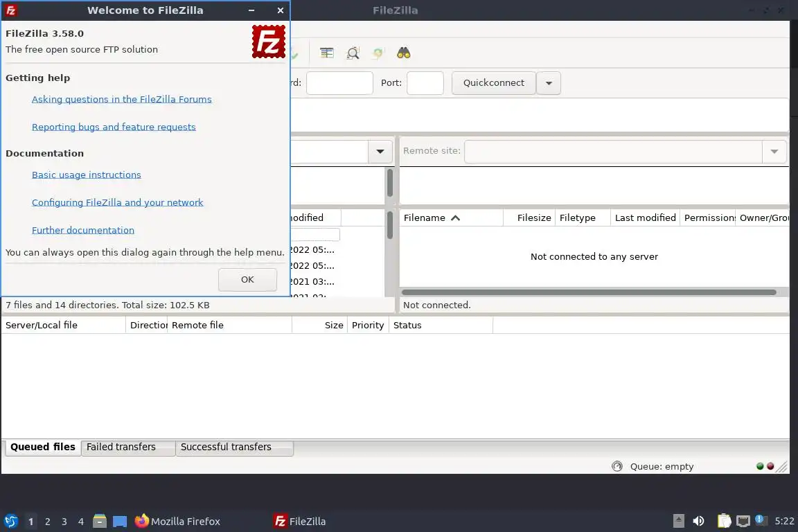Open Further documentation link

pyautogui.click(x=83, y=230)
